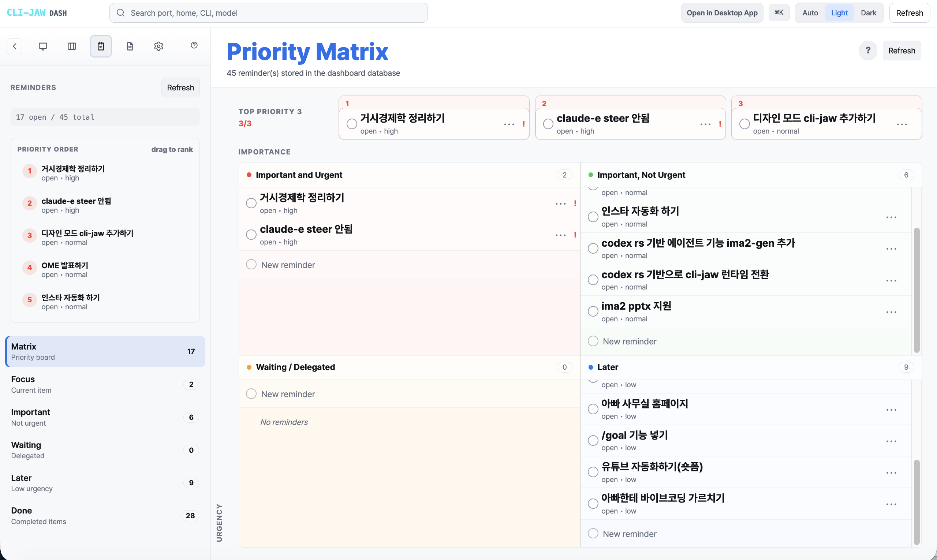Select the clipboard reminders icon

coord(101,46)
